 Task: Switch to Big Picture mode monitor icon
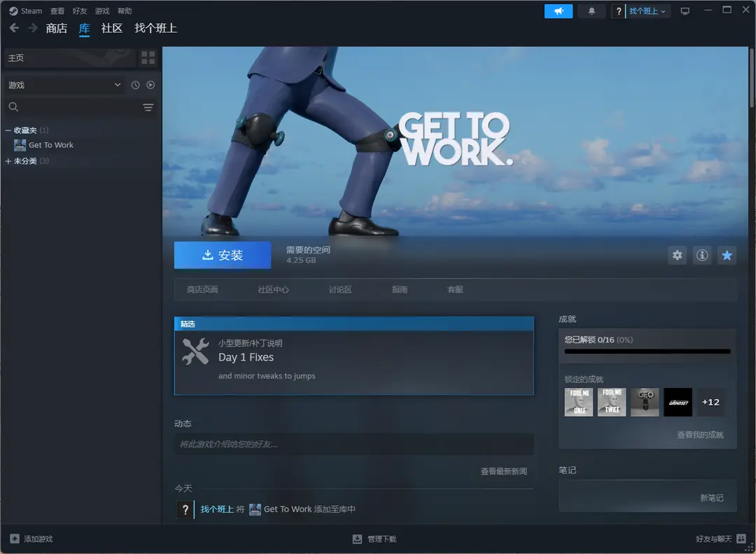click(x=685, y=11)
